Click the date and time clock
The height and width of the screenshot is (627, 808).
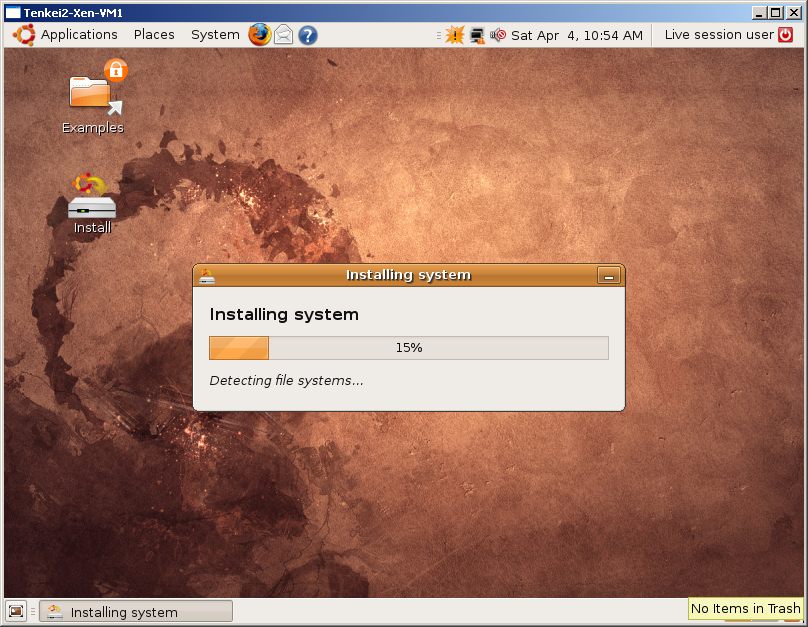[577, 35]
